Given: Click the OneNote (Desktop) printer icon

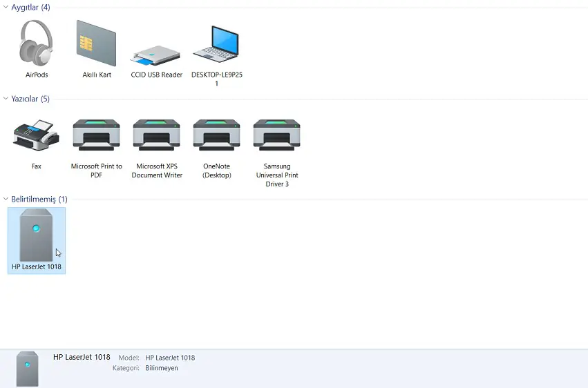Looking at the screenshot, I should (217, 135).
